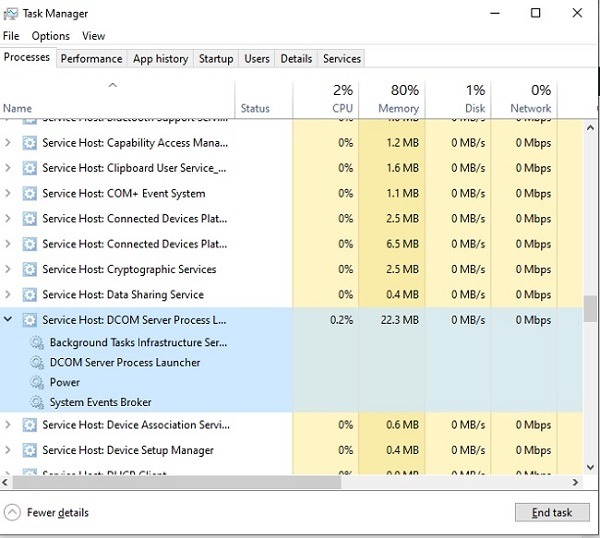This screenshot has height=538, width=600.
Task: Expand Service Host: Clipboard User Service
Action: click(8, 168)
